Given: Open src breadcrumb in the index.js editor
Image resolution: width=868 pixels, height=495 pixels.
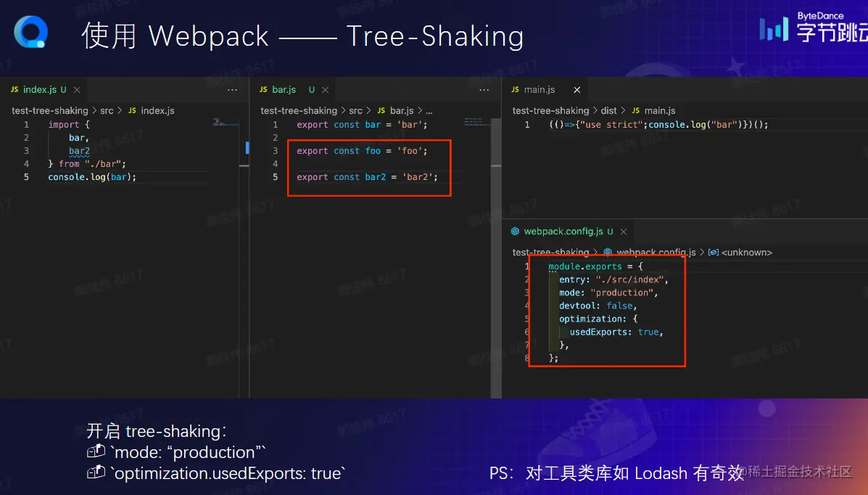Looking at the screenshot, I should 107,111.
